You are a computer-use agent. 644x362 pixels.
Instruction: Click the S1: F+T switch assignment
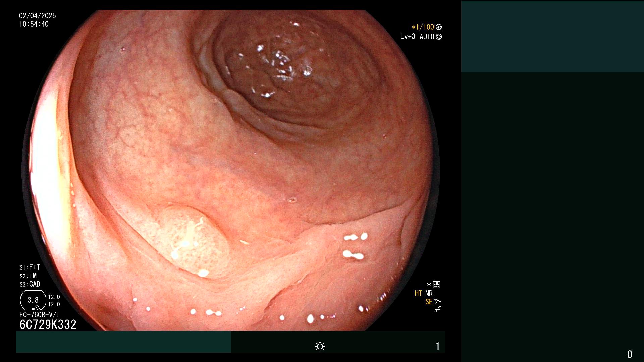click(30, 267)
